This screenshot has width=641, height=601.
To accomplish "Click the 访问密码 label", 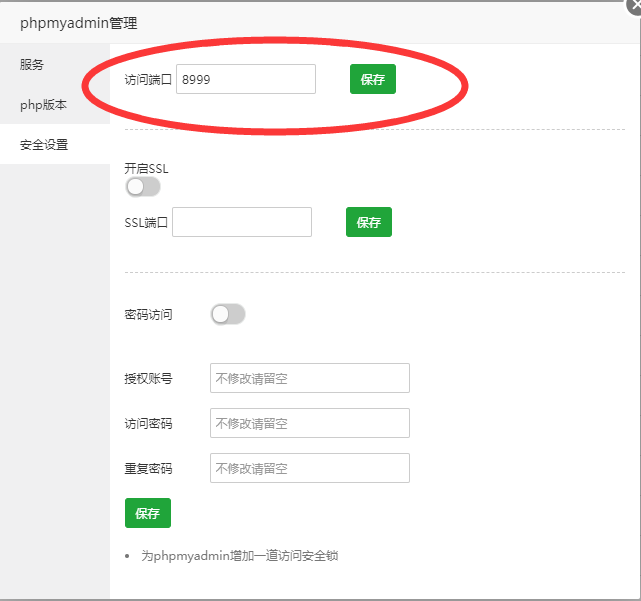I will click(148, 423).
